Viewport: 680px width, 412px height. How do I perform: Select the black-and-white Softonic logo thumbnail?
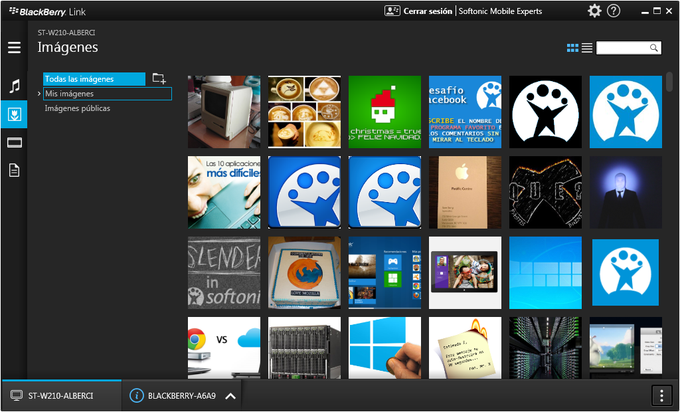pos(545,112)
